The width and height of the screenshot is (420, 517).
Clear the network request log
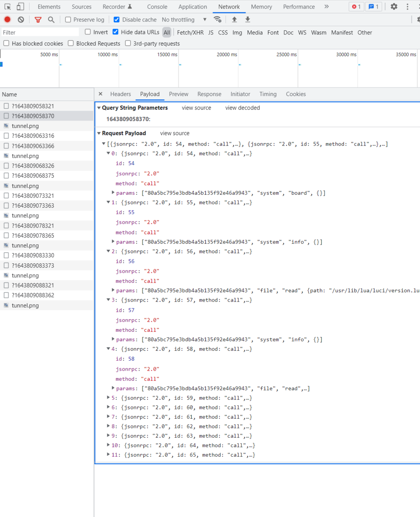click(x=20, y=19)
